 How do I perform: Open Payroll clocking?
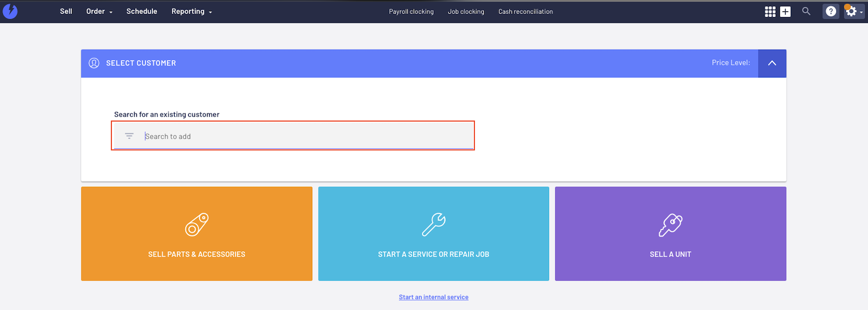click(x=411, y=11)
